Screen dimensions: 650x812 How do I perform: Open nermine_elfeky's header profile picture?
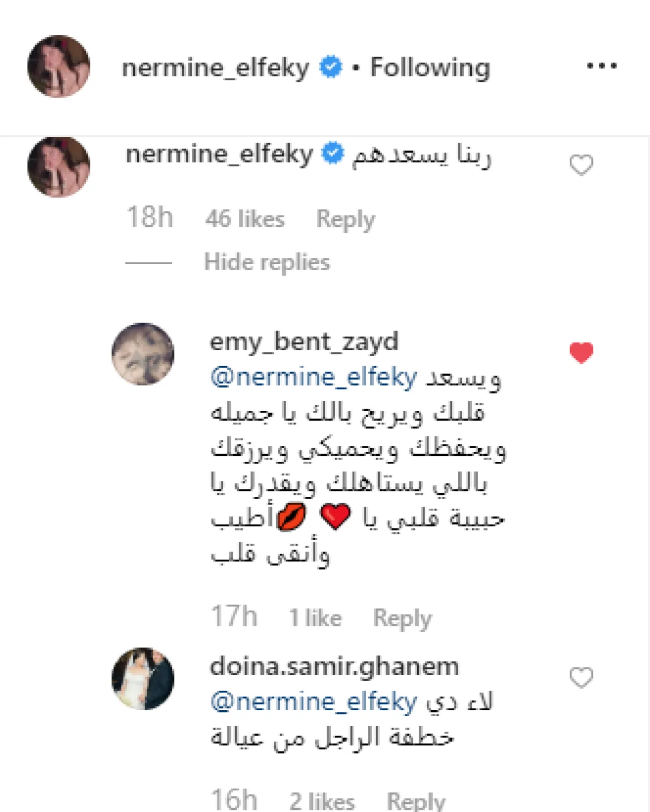pyautogui.click(x=58, y=67)
